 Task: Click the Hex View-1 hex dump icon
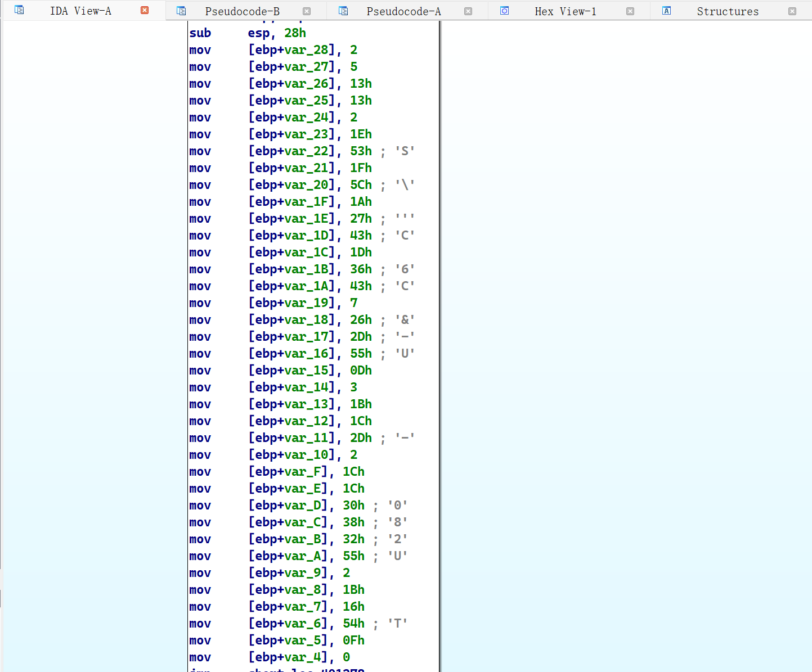tap(504, 10)
